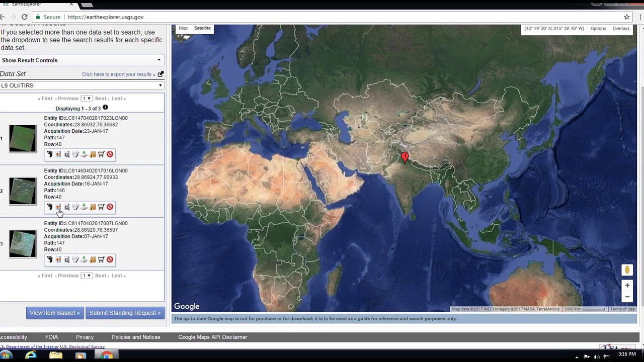Viewport: 644px width, 362px height.
Task: Click the red location marker over India
Action: click(x=405, y=157)
